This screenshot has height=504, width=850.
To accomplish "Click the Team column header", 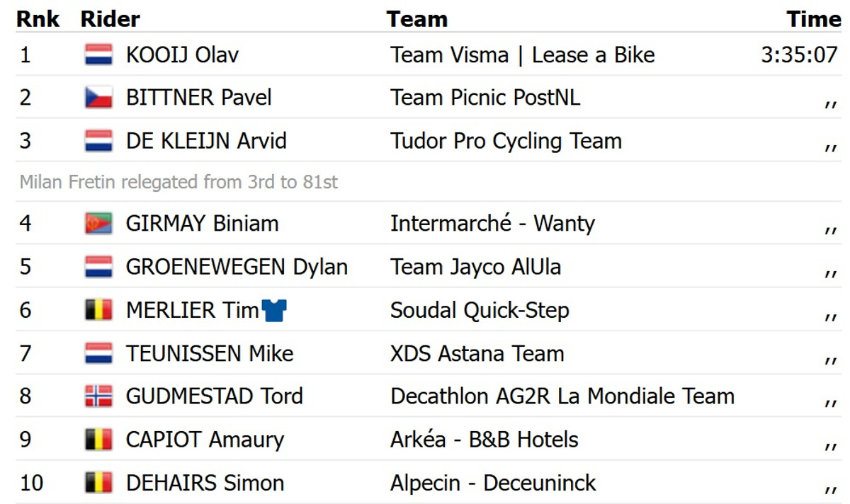I will tap(416, 19).
